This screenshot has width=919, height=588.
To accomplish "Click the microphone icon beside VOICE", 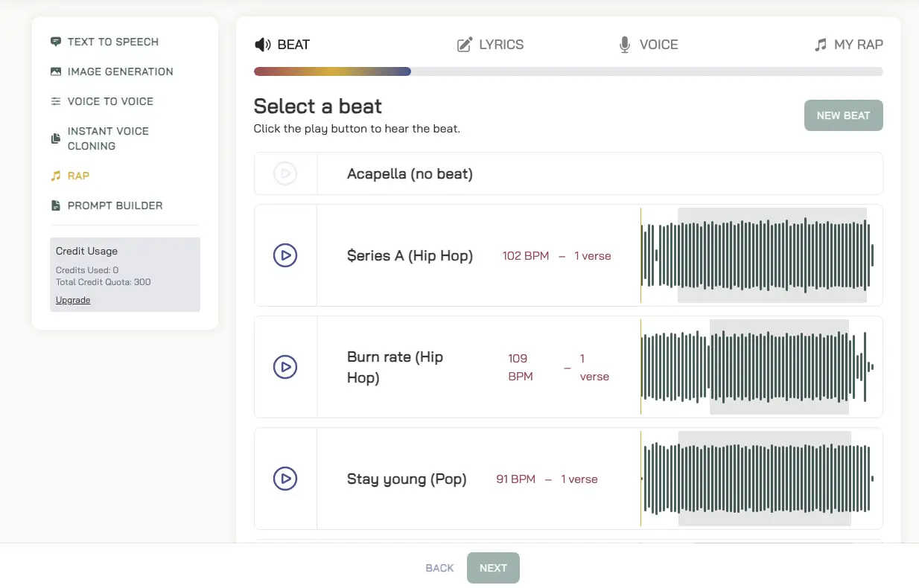I will coord(625,45).
